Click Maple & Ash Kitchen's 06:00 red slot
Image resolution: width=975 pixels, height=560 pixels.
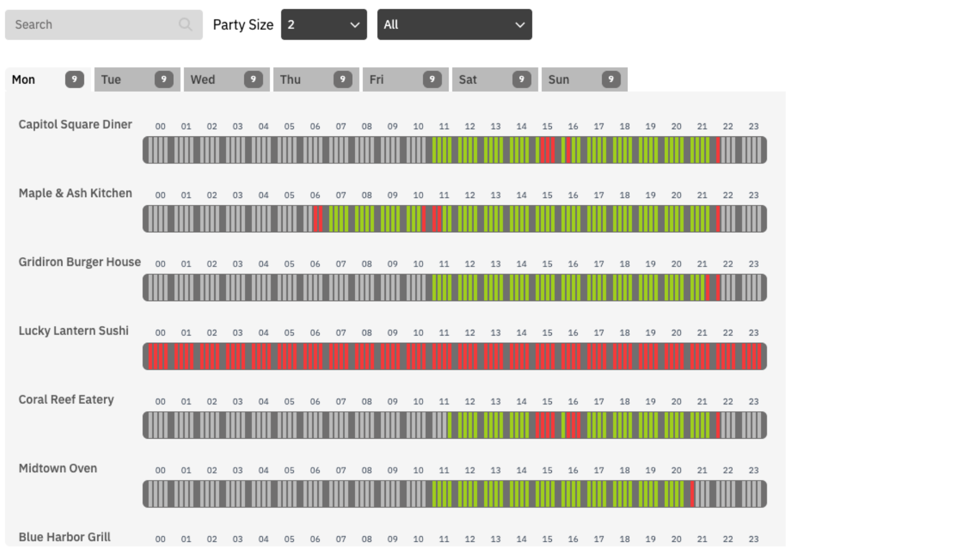coord(316,219)
